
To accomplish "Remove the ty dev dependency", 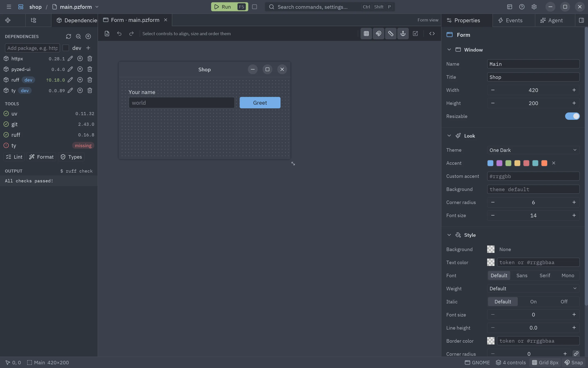I will 90,91.
